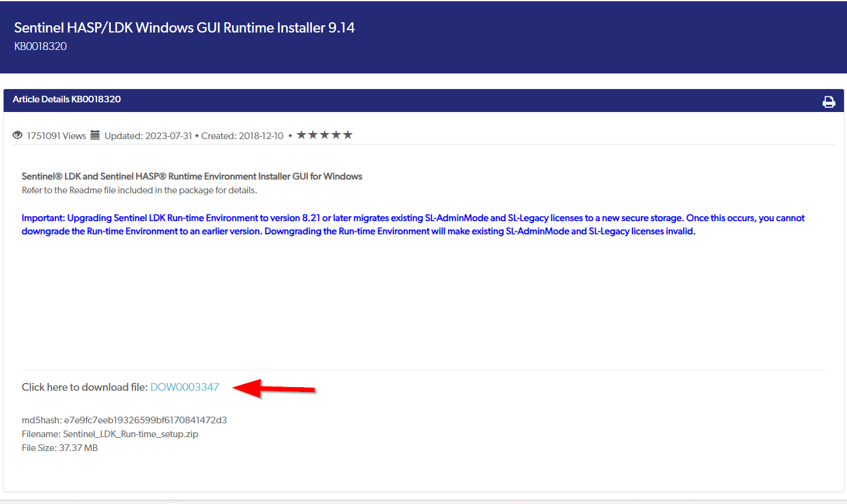This screenshot has height=504, width=847.
Task: Click the blue Important upgrade warning paragraph
Action: click(x=413, y=225)
